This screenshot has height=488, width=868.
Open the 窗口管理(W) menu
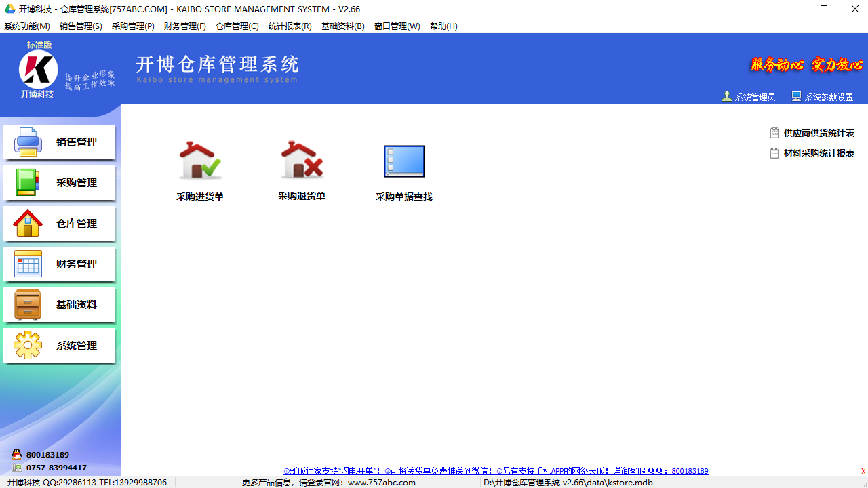397,26
